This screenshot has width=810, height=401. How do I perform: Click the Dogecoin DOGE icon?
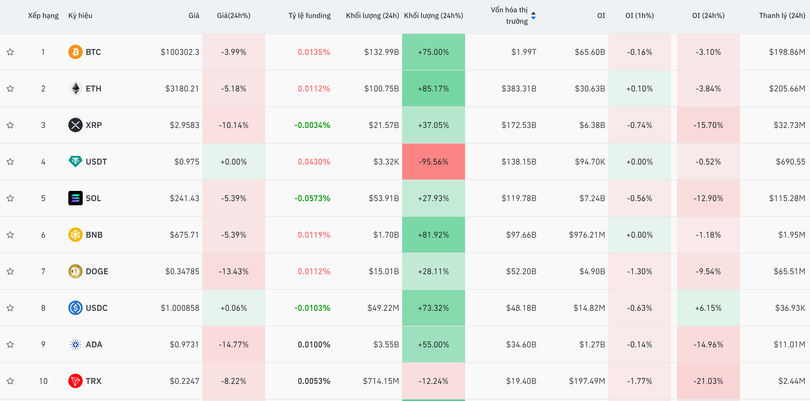pos(75,271)
